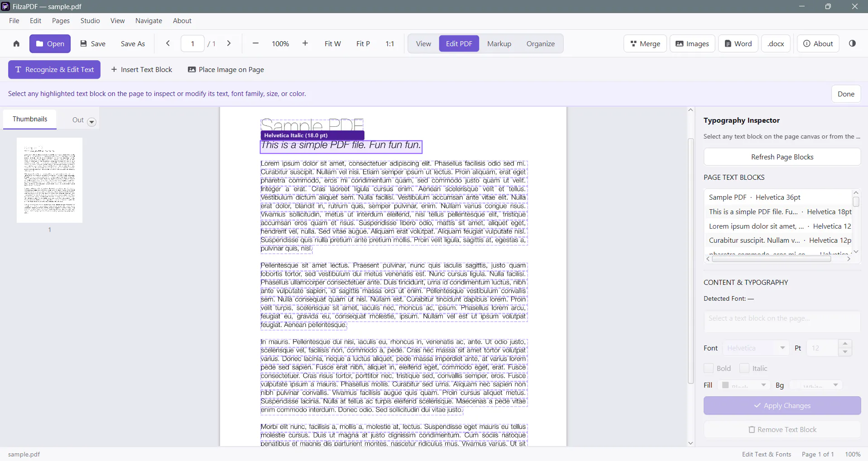The width and height of the screenshot is (868, 461).
Task: Convert to Word with Word button
Action: (738, 43)
